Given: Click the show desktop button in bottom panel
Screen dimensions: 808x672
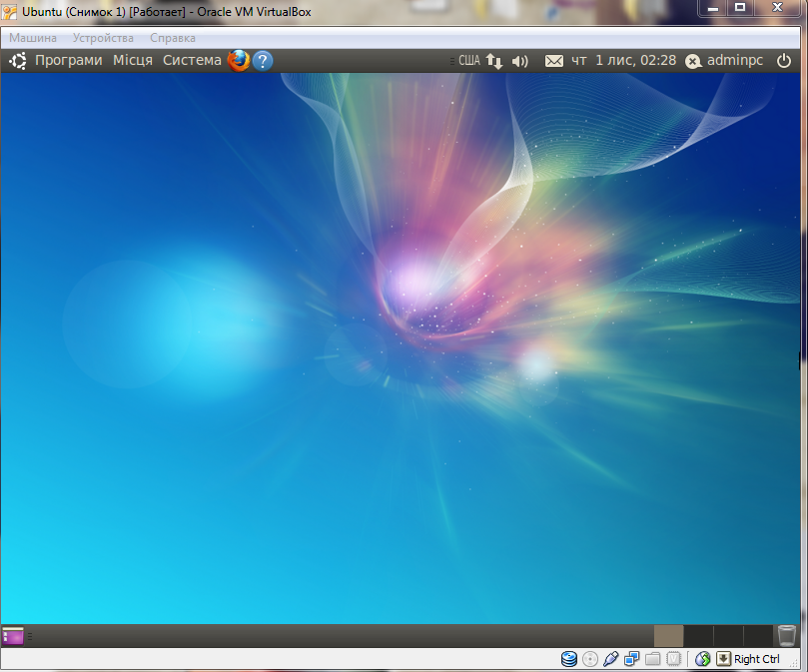Looking at the screenshot, I should coord(13,636).
